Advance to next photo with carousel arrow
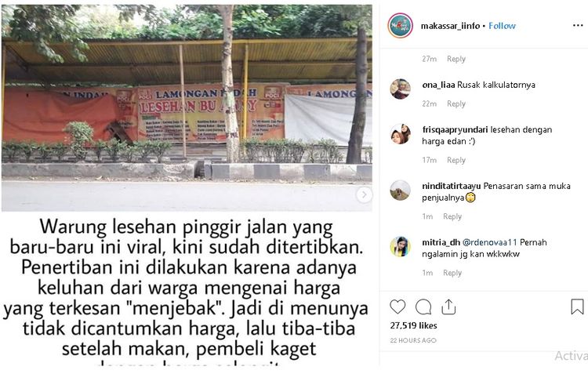The height and width of the screenshot is (392, 588). point(364,194)
